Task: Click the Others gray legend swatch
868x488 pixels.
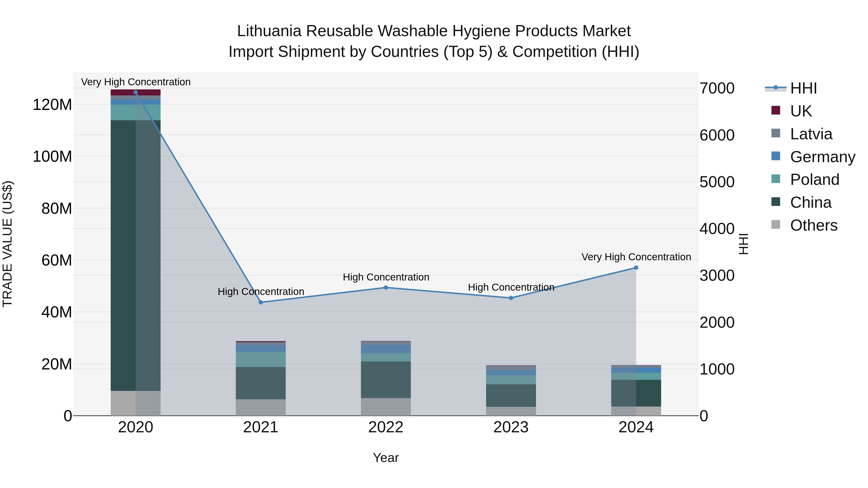Action: [776, 224]
